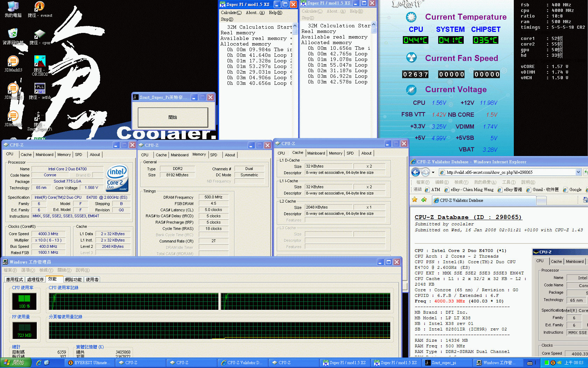
Task: Click the CPU temperature display 044°C
Action: coord(415,40)
